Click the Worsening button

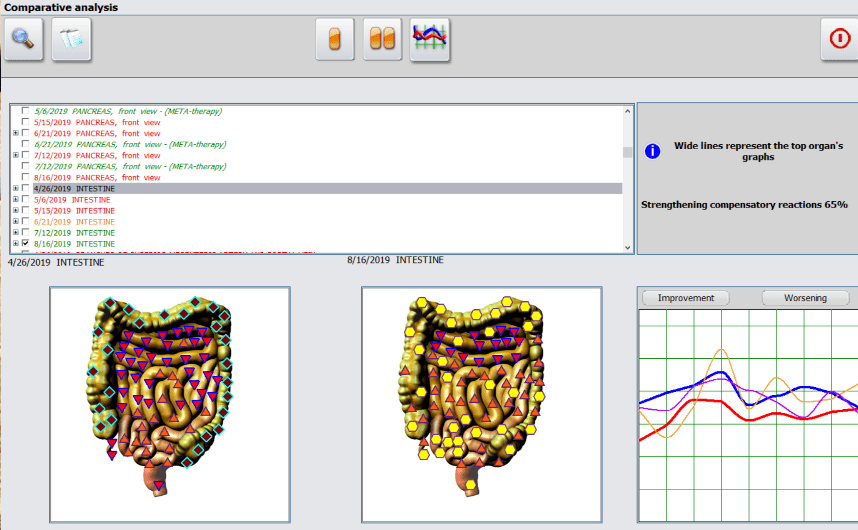coord(805,298)
